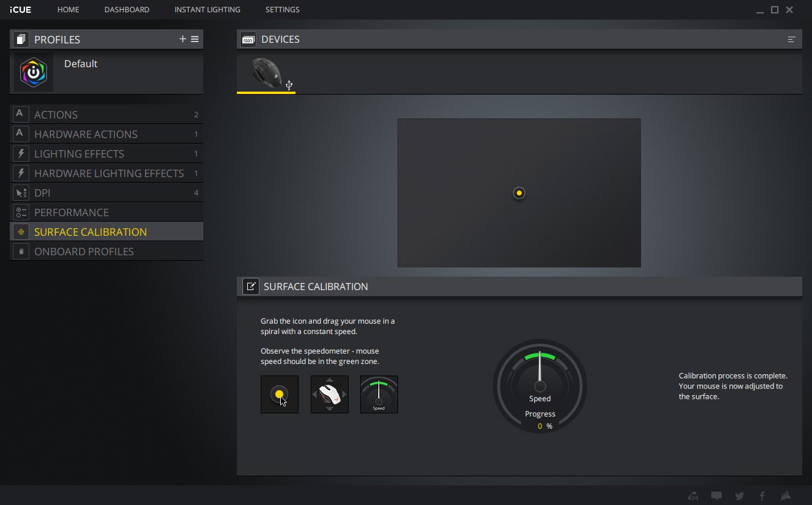Click the DPI count badge 4

coord(196,193)
